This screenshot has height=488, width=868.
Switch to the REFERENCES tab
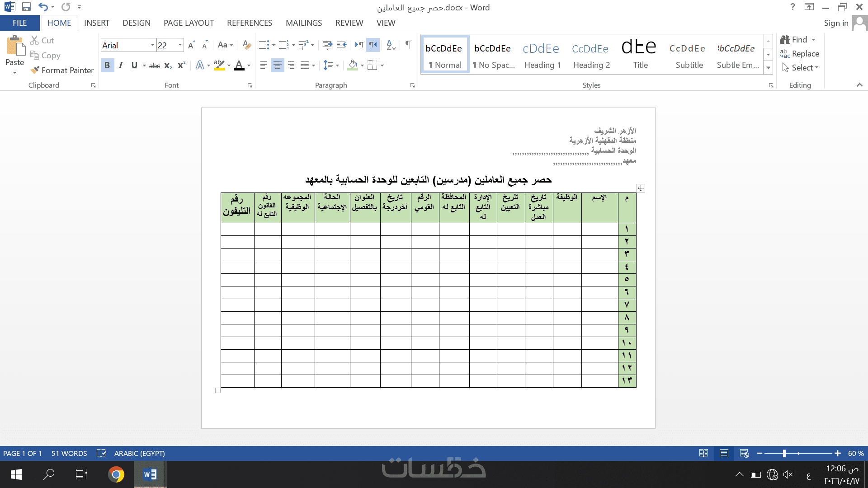(x=250, y=23)
